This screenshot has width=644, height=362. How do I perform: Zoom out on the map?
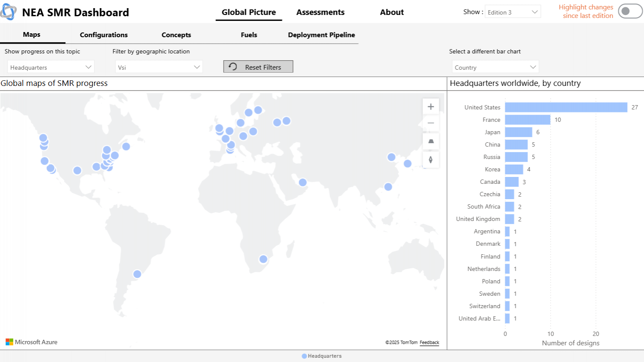[x=431, y=124]
